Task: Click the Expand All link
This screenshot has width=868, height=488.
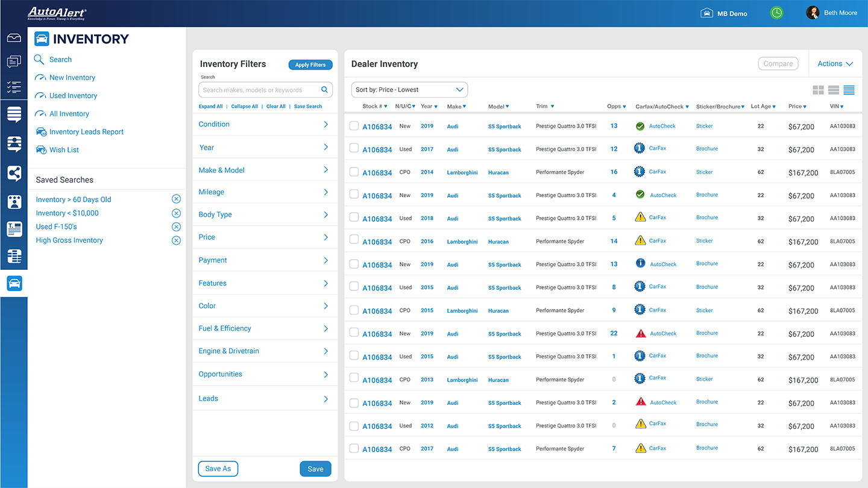Action: [x=210, y=107]
